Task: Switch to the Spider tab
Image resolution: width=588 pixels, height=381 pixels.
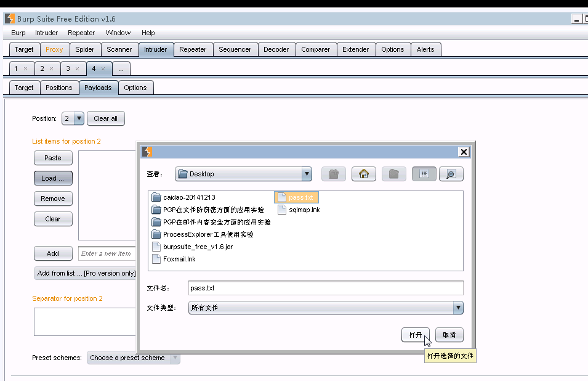Action: click(85, 49)
